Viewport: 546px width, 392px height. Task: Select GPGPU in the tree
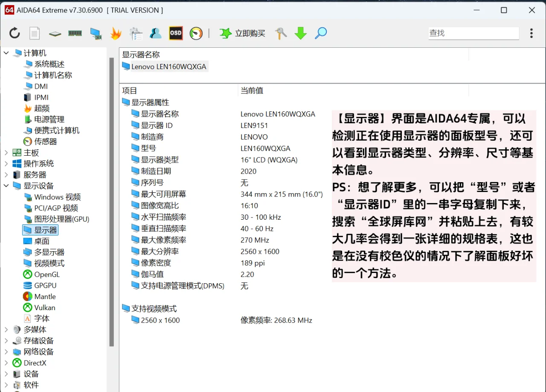(x=40, y=286)
